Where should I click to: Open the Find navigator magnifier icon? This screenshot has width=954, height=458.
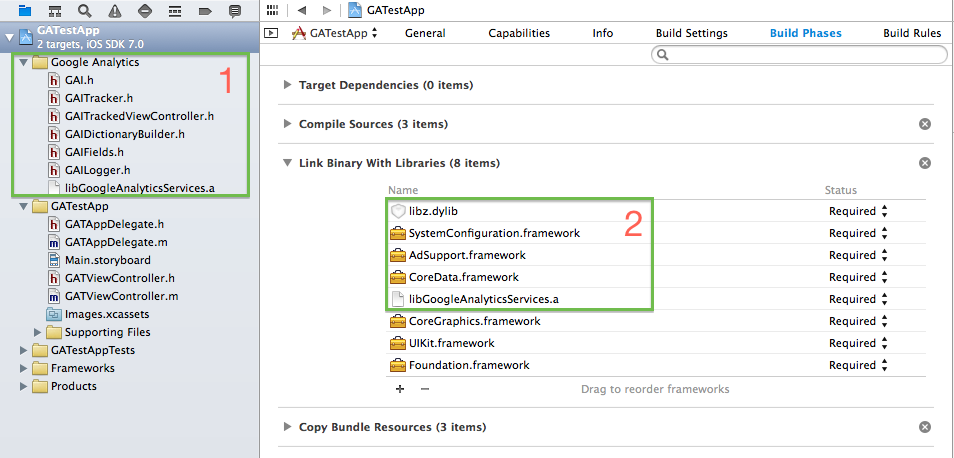click(85, 10)
